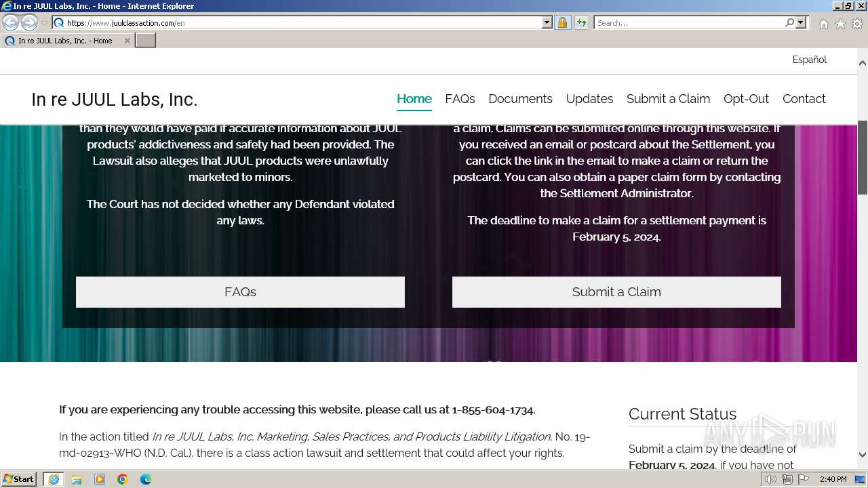Click the browser Forward arrow button
This screenshot has height=488, width=868.
point(29,22)
